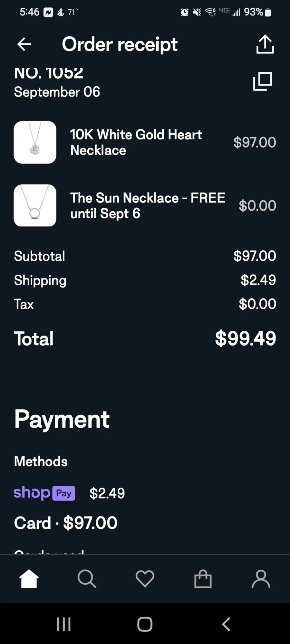
Task: Open the Sun Necklace product thumbnail
Action: (x=35, y=205)
